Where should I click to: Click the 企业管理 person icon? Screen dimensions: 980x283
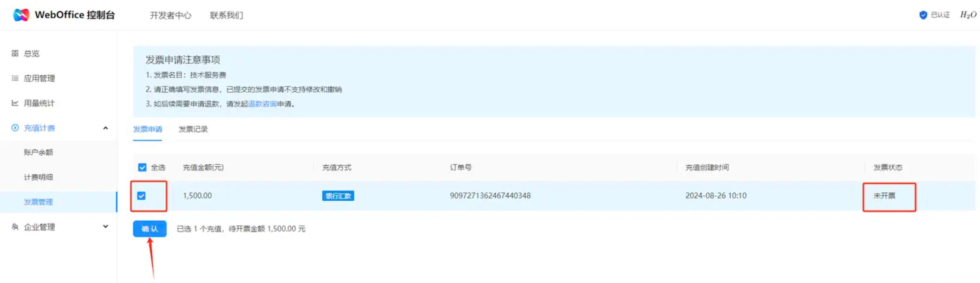point(15,227)
